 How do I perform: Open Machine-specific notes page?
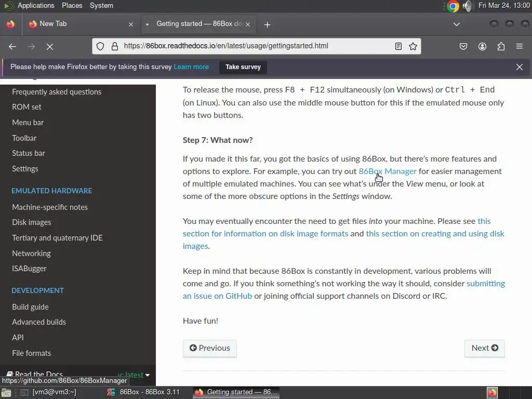click(50, 207)
